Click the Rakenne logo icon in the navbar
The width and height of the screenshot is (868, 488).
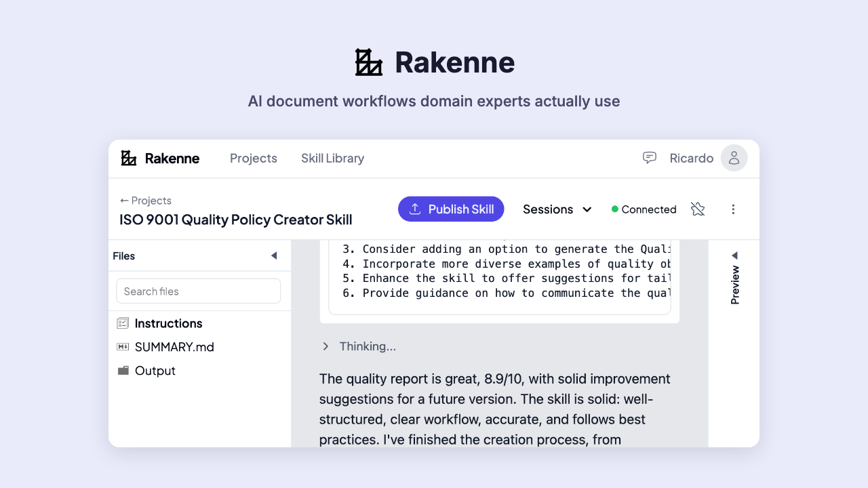tap(127, 157)
